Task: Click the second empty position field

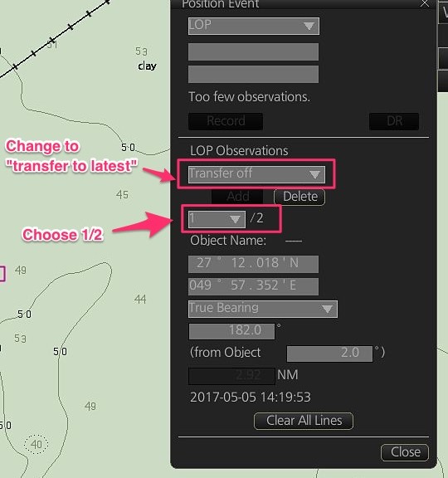Action: click(x=253, y=74)
